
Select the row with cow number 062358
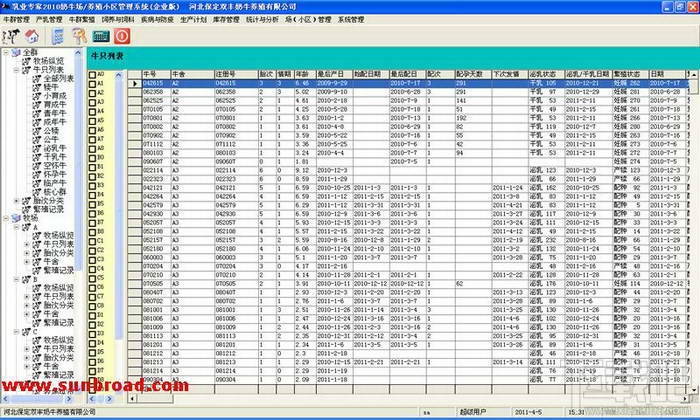click(413, 92)
